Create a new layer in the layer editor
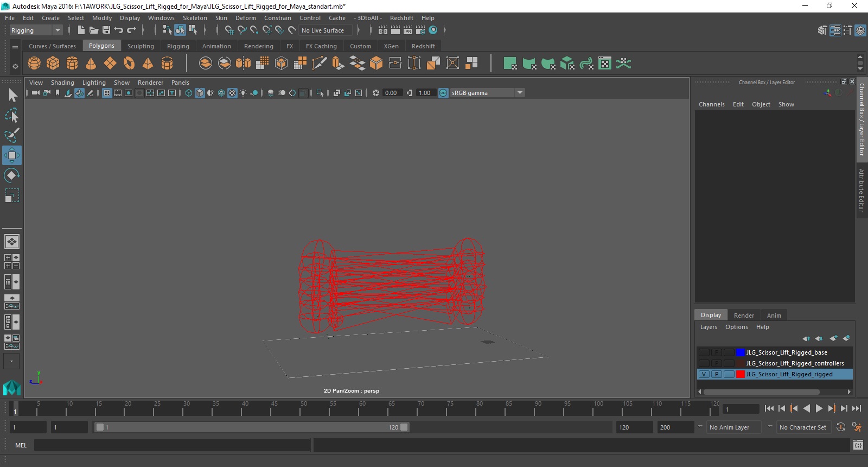 point(834,338)
